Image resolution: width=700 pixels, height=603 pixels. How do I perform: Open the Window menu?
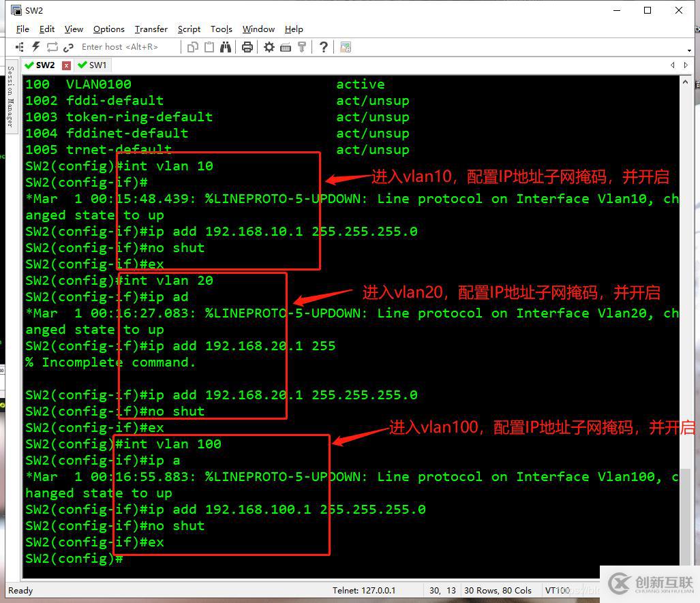point(258,29)
